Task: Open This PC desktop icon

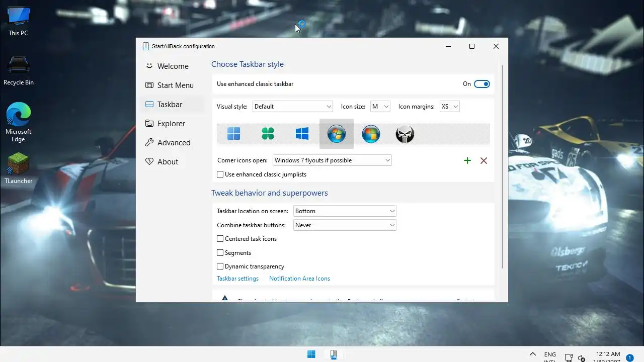Action: pyautogui.click(x=19, y=22)
